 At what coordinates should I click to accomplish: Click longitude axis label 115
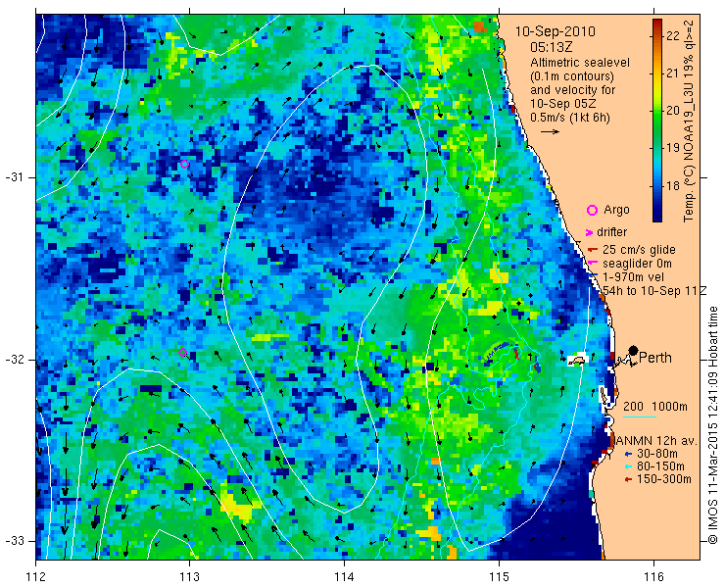click(x=499, y=577)
